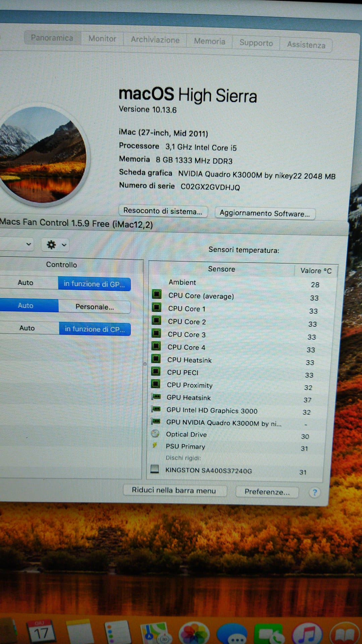362x644 pixels.
Task: Click the serial number C02GX2GVDHJQ
Action: tap(210, 187)
